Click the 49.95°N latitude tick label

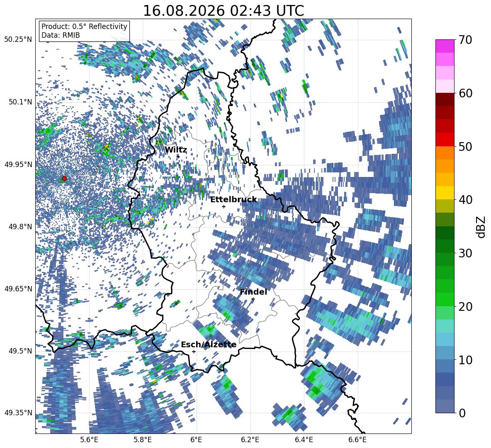click(19, 164)
